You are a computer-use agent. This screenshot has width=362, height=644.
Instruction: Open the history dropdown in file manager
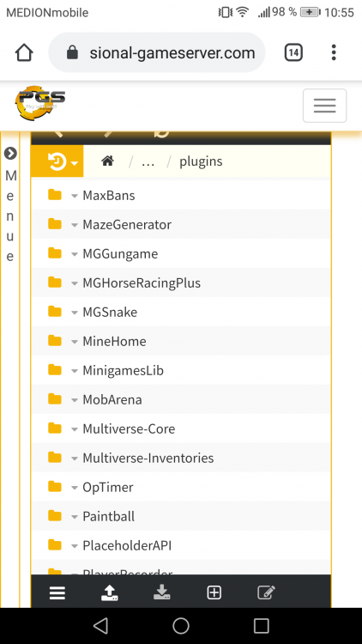pos(57,161)
